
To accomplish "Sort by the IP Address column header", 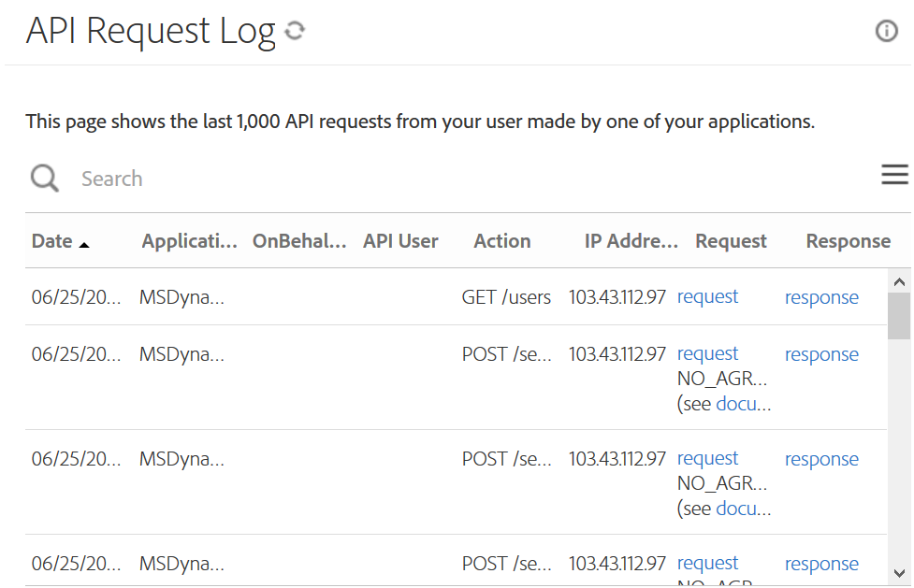I will [x=631, y=240].
